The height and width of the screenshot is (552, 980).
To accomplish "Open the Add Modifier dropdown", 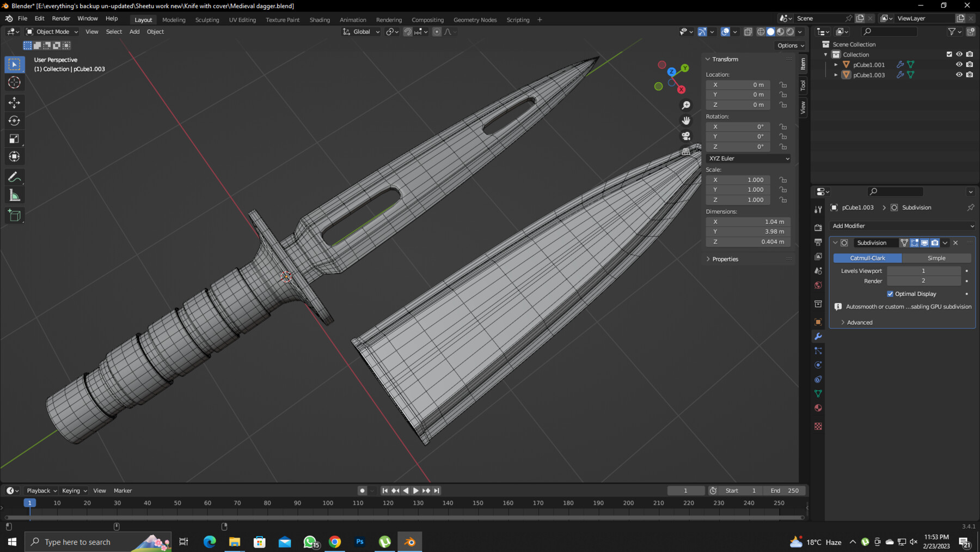I will pyautogui.click(x=902, y=226).
